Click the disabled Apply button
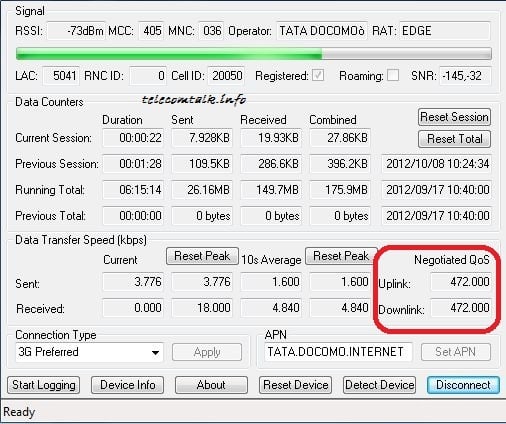This screenshot has height=424, width=506. [207, 352]
